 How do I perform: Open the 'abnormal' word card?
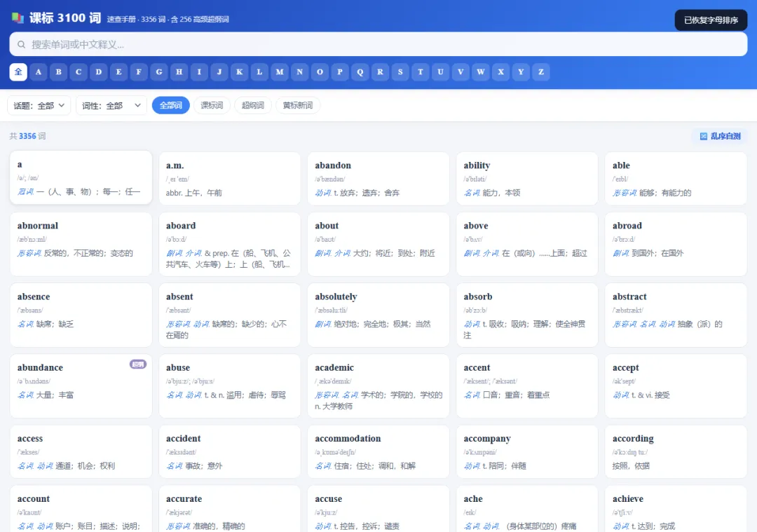[x=81, y=245]
